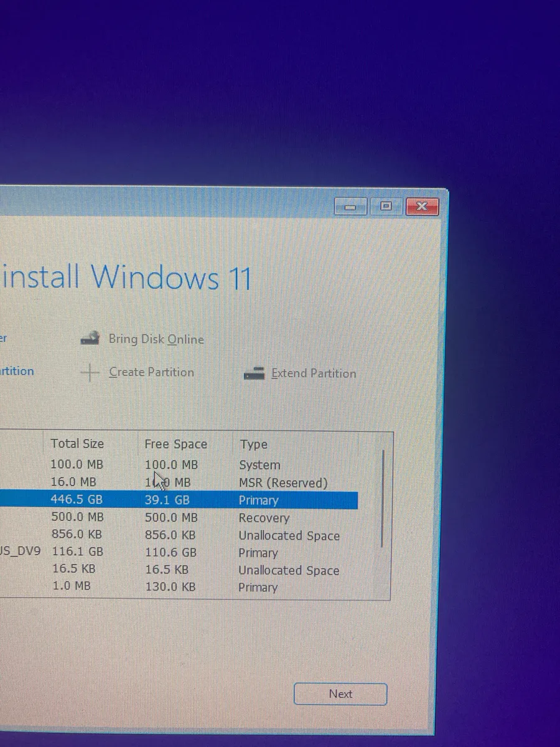Select the 446.5 GB Primary partition

(x=179, y=500)
